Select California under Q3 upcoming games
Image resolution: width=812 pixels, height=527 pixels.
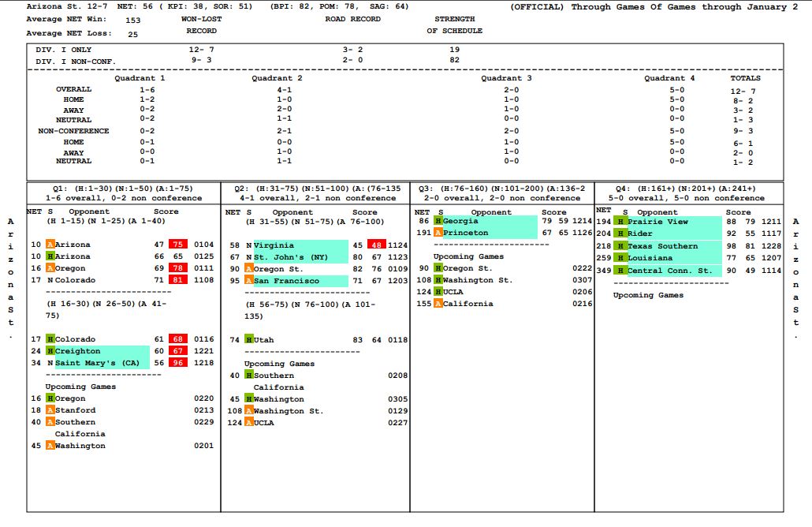[471, 304]
